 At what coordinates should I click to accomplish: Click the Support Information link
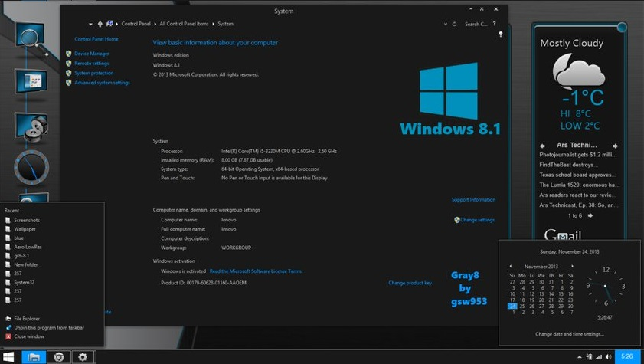pyautogui.click(x=473, y=200)
